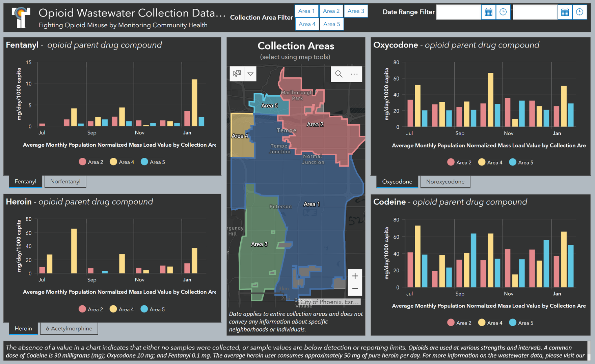Switch to the Norfentanyl tab

point(65,181)
